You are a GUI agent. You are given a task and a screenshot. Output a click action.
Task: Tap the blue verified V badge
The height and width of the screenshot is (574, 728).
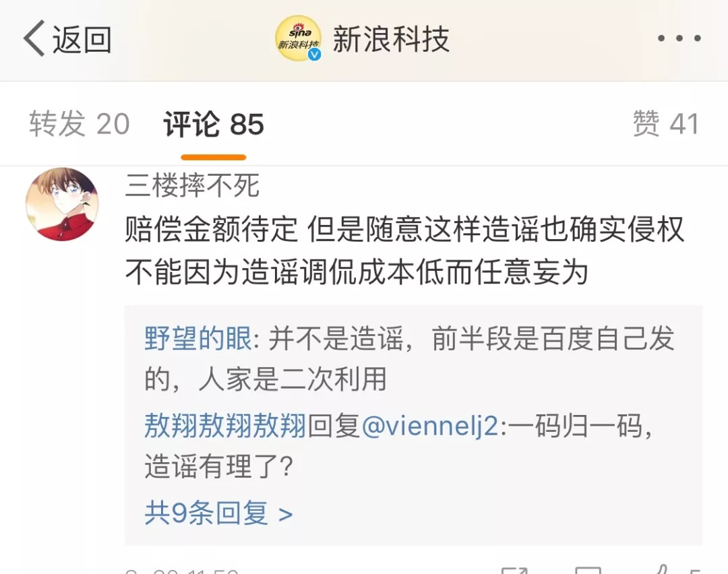[x=314, y=55]
